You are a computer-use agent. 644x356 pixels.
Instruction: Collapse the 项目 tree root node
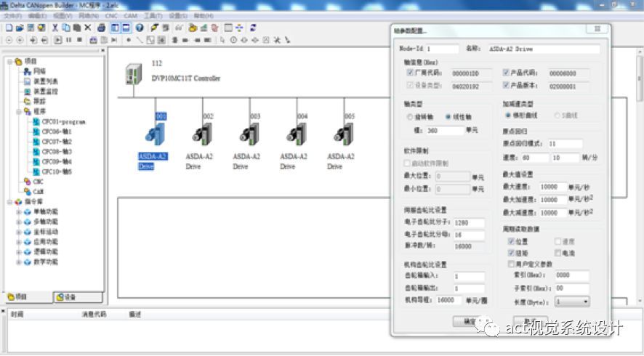(10, 62)
